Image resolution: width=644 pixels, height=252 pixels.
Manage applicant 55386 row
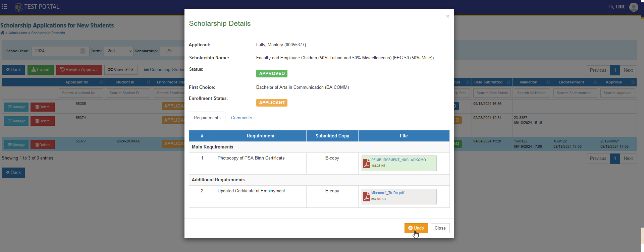coord(16,107)
